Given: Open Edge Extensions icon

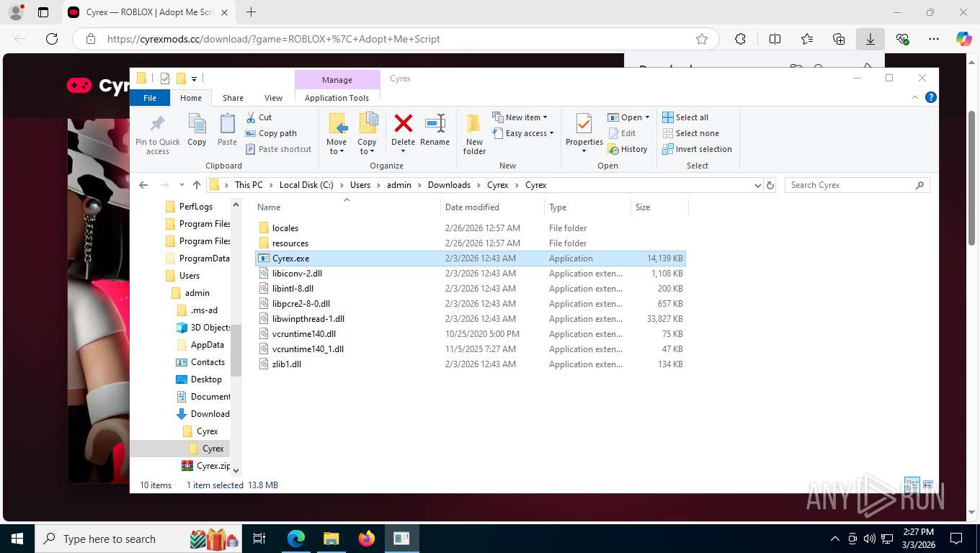Looking at the screenshot, I should [x=740, y=39].
